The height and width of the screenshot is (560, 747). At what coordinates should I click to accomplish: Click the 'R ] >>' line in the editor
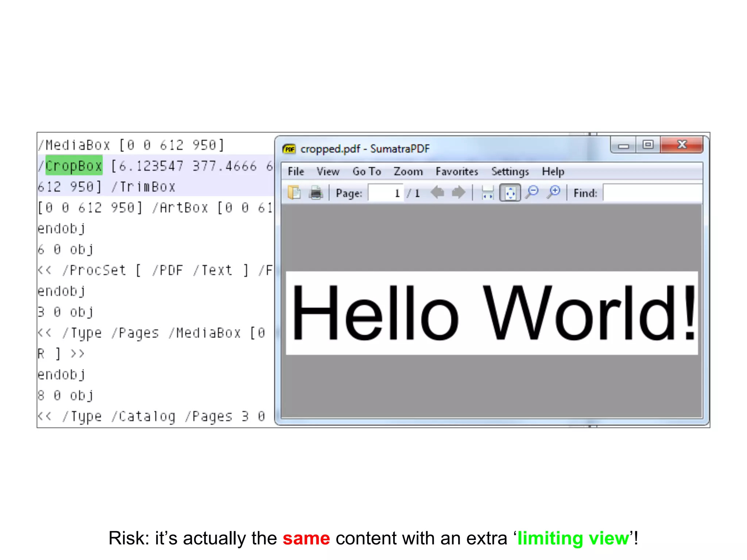pyautogui.click(x=61, y=353)
